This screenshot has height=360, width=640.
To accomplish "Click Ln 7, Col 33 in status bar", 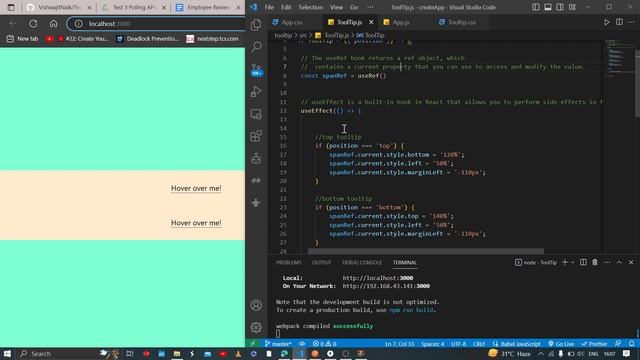I will [399, 344].
